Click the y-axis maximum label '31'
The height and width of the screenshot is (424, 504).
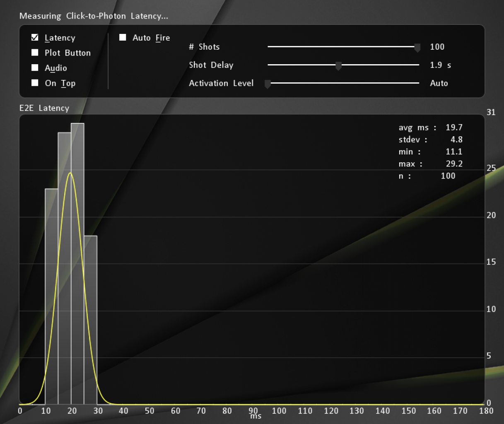coord(491,112)
